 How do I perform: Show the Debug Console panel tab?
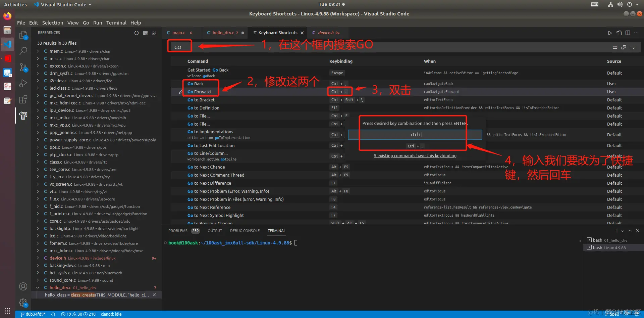click(245, 231)
